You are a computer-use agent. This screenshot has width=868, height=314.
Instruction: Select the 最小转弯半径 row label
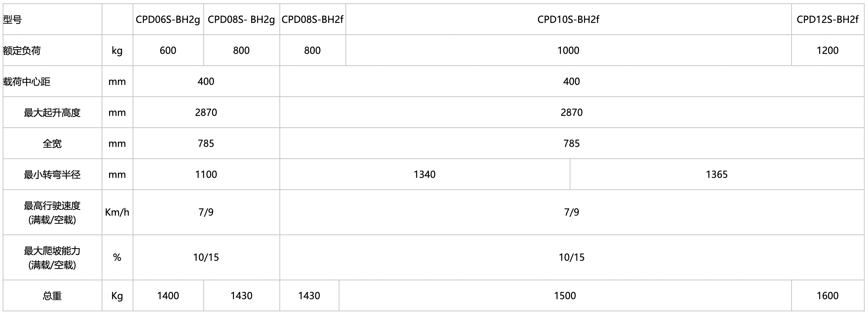tap(52, 175)
